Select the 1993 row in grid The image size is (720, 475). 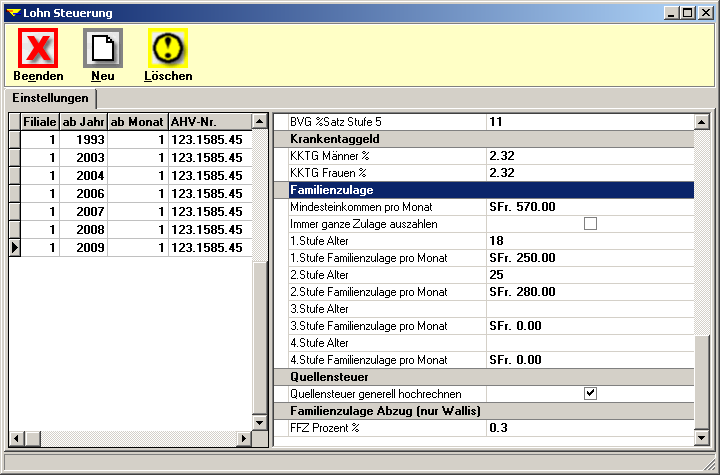pyautogui.click(x=83, y=140)
